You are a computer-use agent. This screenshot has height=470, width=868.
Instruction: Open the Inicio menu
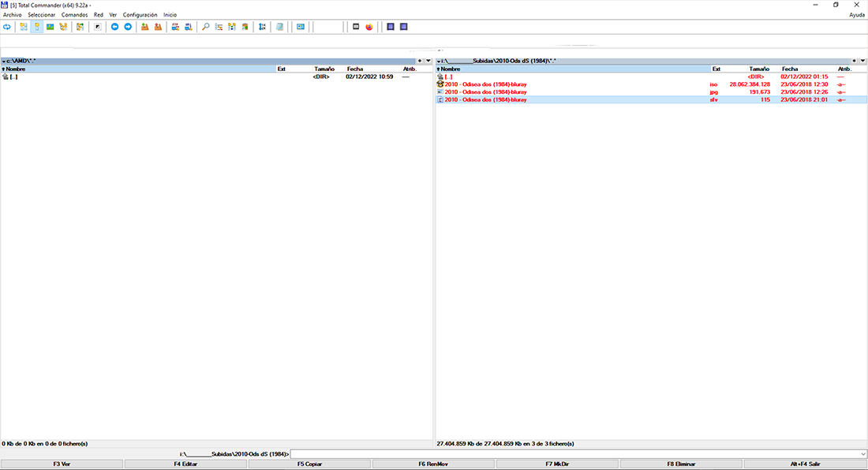point(170,15)
